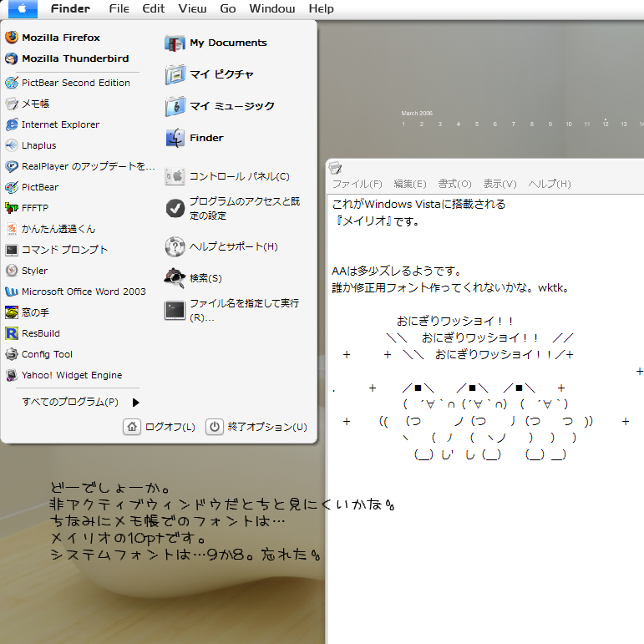
Task: Open 表示(V) menu in Notepad
Action: pos(499,184)
